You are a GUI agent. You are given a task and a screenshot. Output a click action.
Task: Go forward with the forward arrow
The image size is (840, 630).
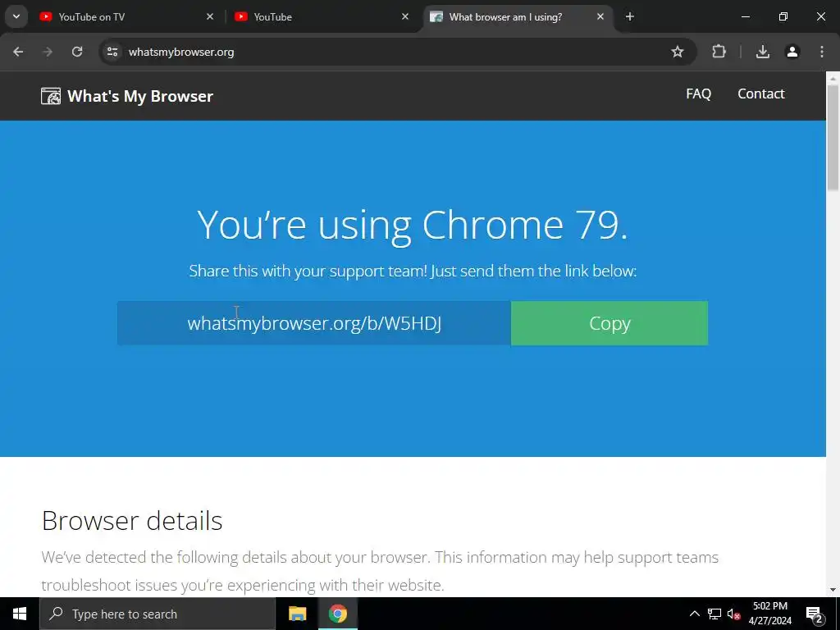[48, 52]
